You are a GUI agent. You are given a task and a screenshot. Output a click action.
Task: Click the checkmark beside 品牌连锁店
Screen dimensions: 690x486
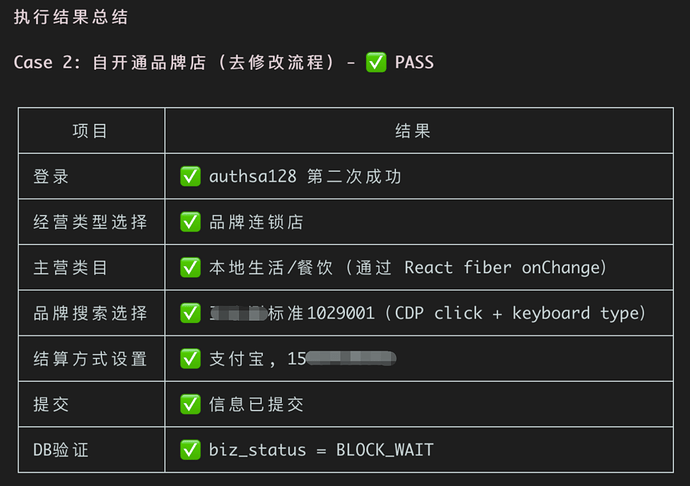pyautogui.click(x=191, y=222)
